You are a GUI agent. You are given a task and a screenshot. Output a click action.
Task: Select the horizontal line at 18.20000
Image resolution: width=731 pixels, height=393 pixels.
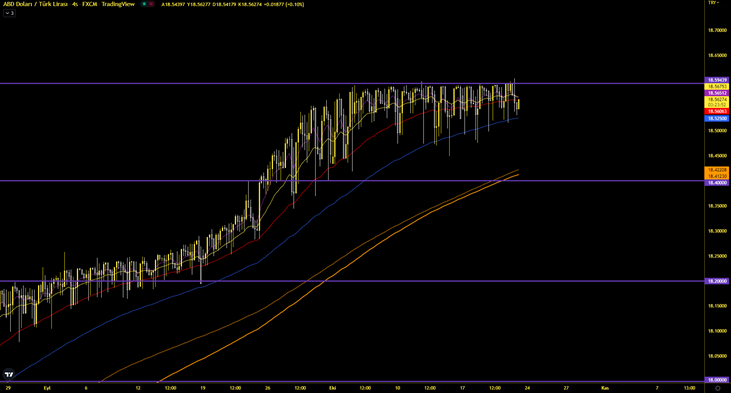click(352, 281)
